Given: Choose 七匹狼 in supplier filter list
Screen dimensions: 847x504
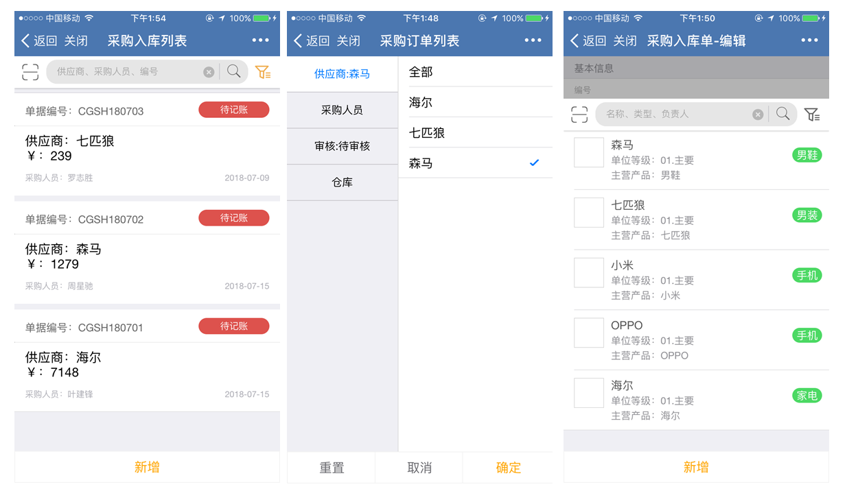Looking at the screenshot, I should 475,133.
